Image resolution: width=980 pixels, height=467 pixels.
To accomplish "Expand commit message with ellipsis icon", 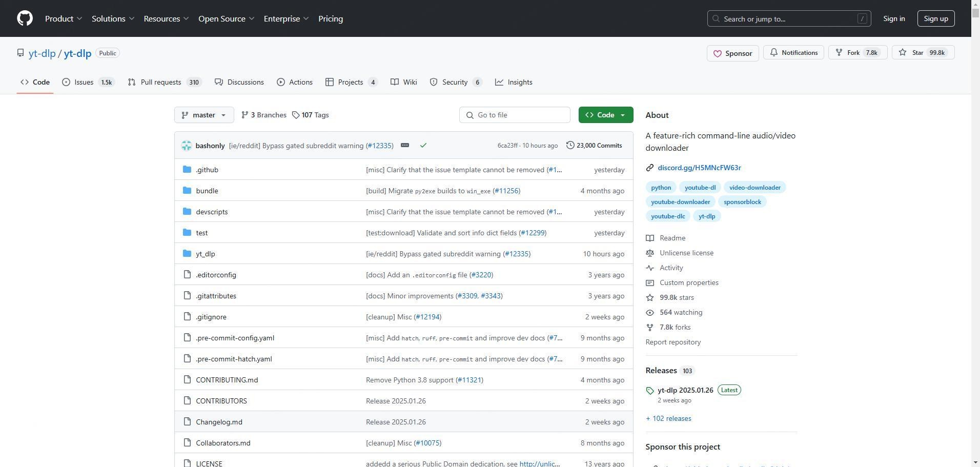I will coord(405,145).
